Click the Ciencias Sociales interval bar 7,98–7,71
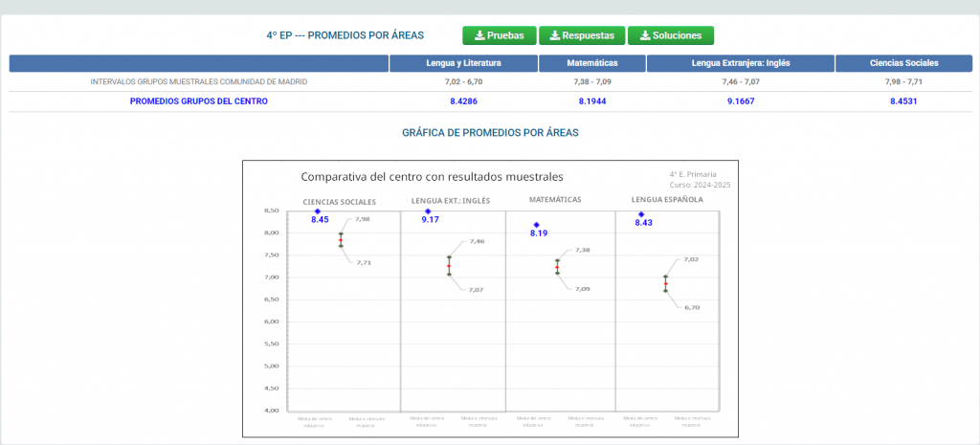Screen dimensions: 980x445 (341, 239)
